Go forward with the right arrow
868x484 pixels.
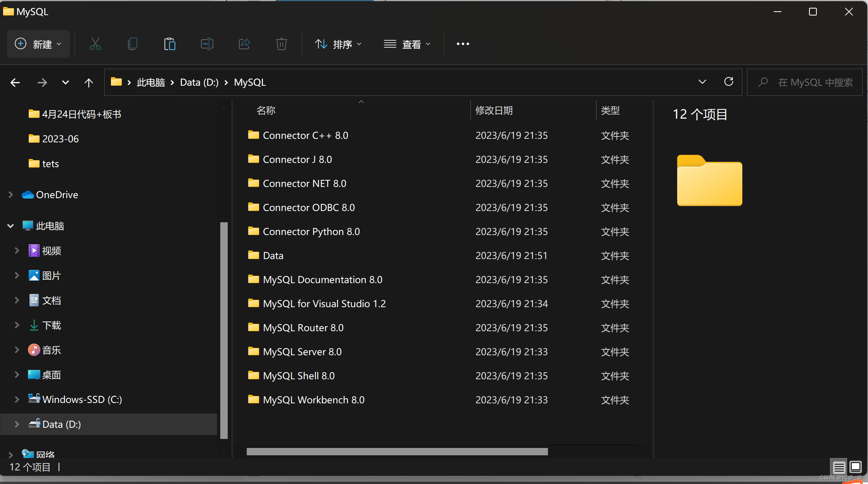click(x=42, y=82)
